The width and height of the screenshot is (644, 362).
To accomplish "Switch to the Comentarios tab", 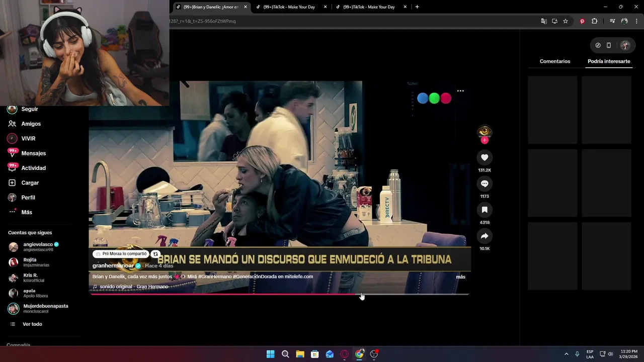I will click(555, 61).
